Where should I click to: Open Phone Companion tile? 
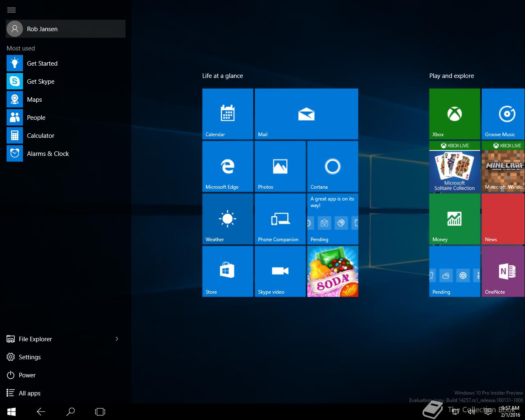280,219
